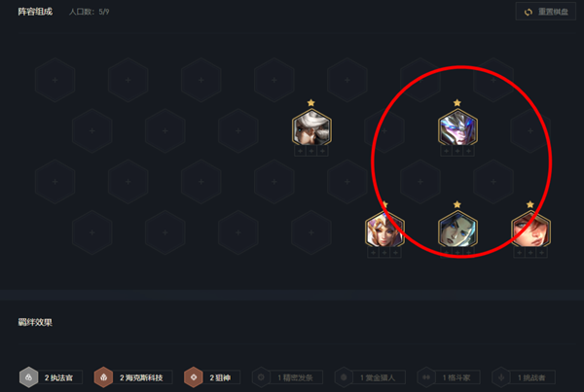Click the inactive 1 挑战者 trait
Screen dimensions: 584x392
(x=524, y=377)
